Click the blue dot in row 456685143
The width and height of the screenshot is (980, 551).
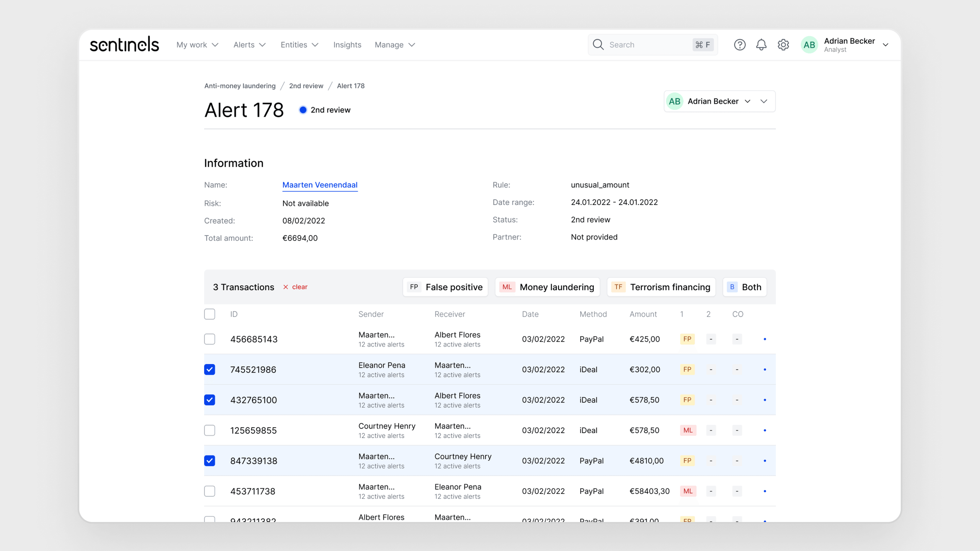pyautogui.click(x=765, y=339)
